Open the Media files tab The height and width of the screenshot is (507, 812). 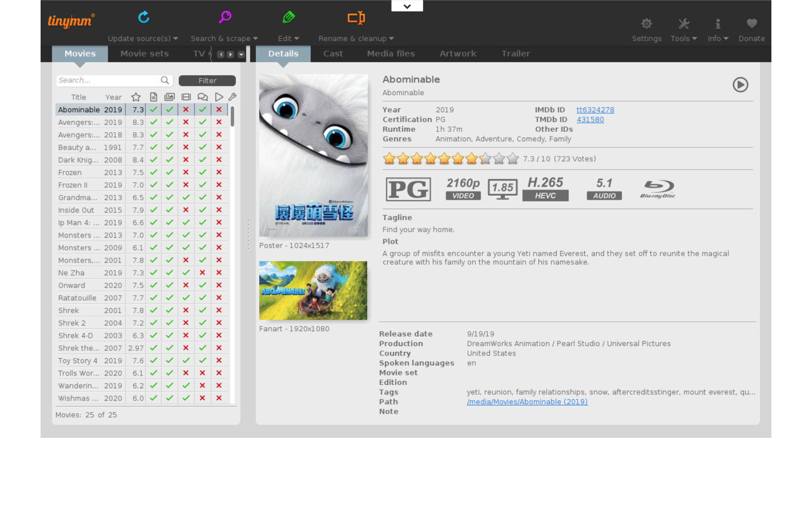(x=390, y=54)
